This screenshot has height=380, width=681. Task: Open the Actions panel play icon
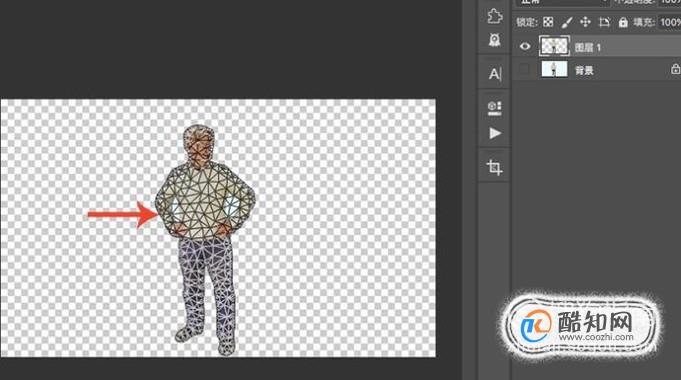pos(495,133)
